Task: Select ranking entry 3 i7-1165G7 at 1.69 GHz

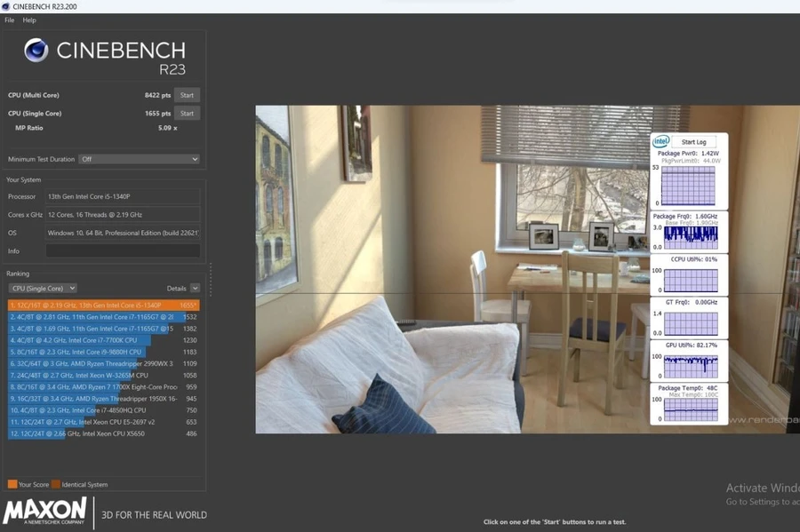Action: [x=104, y=329]
